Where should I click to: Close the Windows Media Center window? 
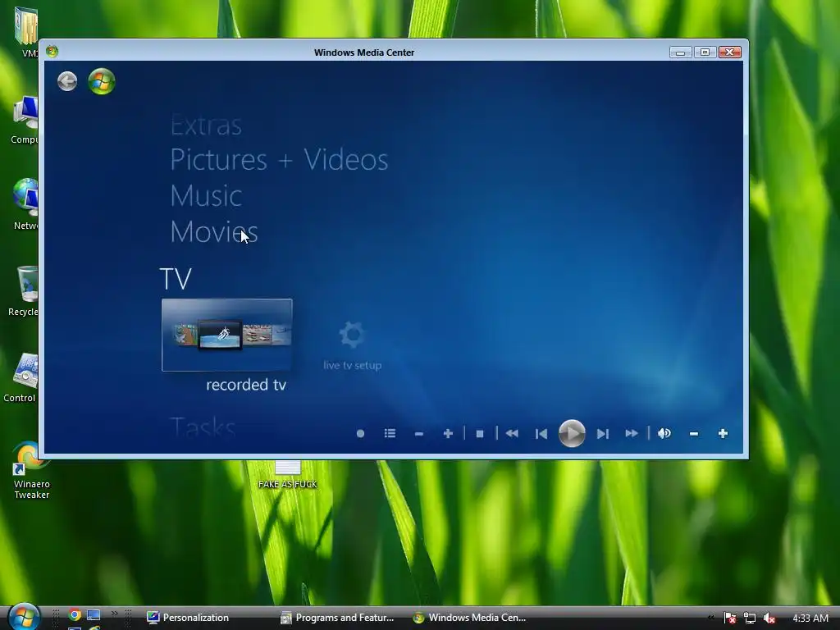coord(729,52)
